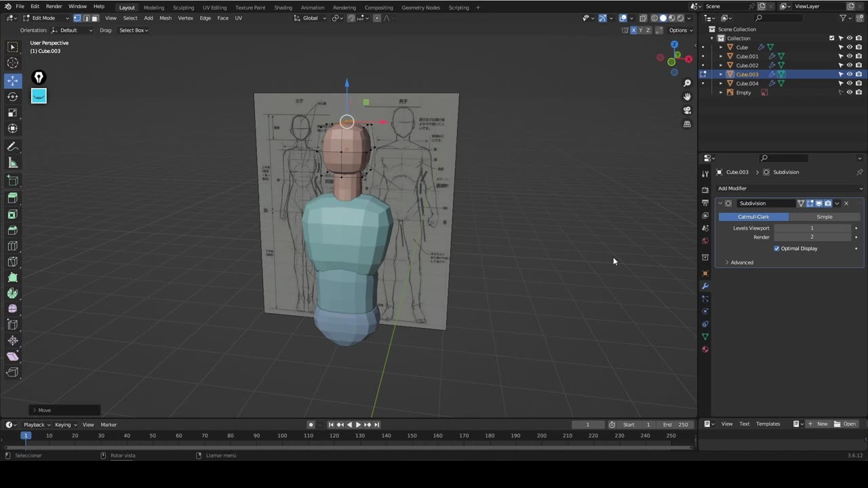Adjust Levels Viewport value field
This screenshot has height=488, width=868.
pyautogui.click(x=812, y=228)
